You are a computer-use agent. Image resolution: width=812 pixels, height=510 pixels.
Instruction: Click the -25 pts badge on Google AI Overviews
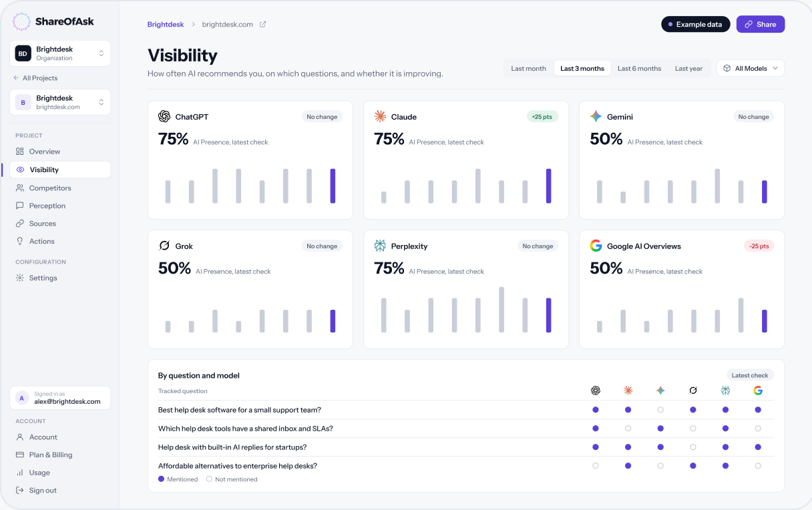pos(758,246)
